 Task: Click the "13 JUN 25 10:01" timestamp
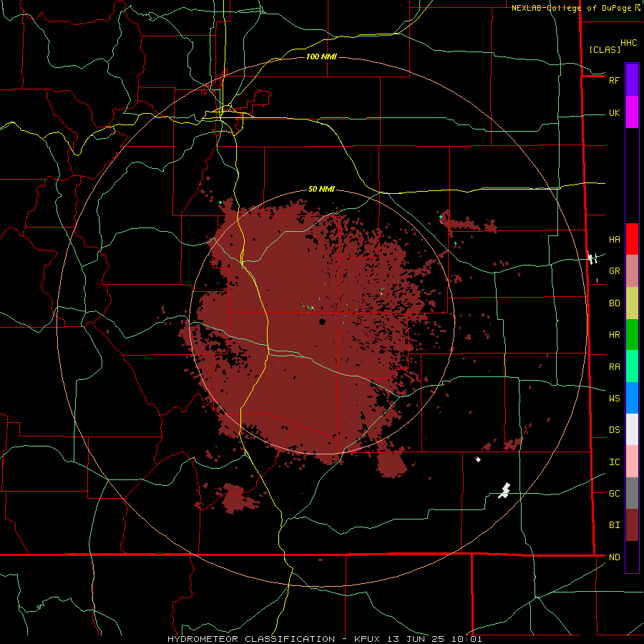[434, 639]
